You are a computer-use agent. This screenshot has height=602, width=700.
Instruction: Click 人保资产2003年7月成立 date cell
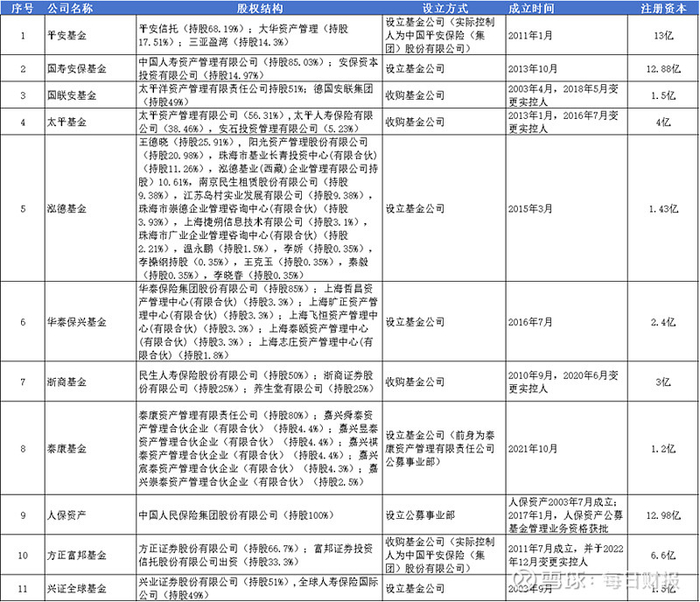pos(567,515)
